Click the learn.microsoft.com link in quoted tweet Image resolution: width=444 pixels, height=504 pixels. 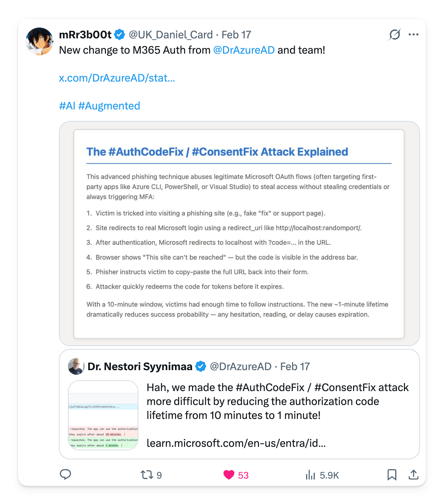[x=236, y=443]
